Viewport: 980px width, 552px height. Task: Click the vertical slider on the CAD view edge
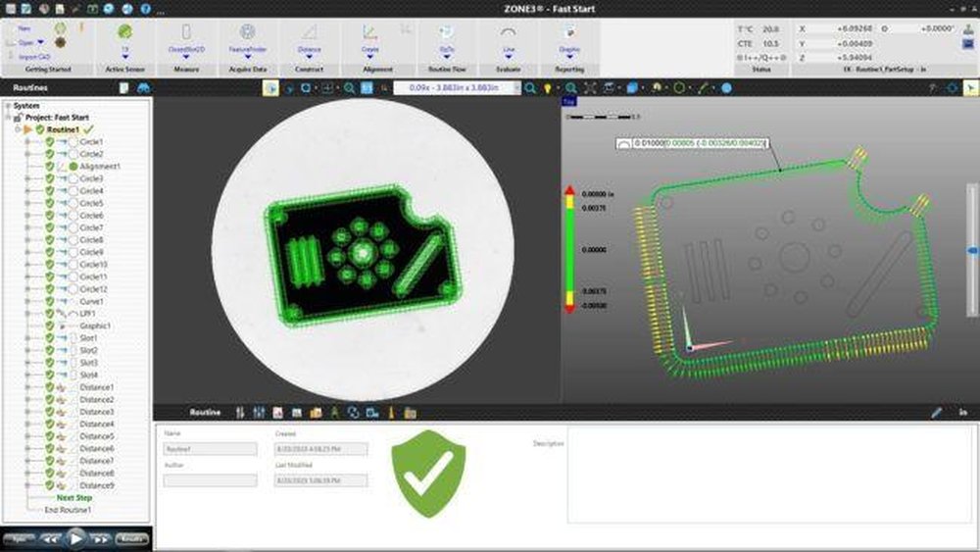(x=972, y=250)
